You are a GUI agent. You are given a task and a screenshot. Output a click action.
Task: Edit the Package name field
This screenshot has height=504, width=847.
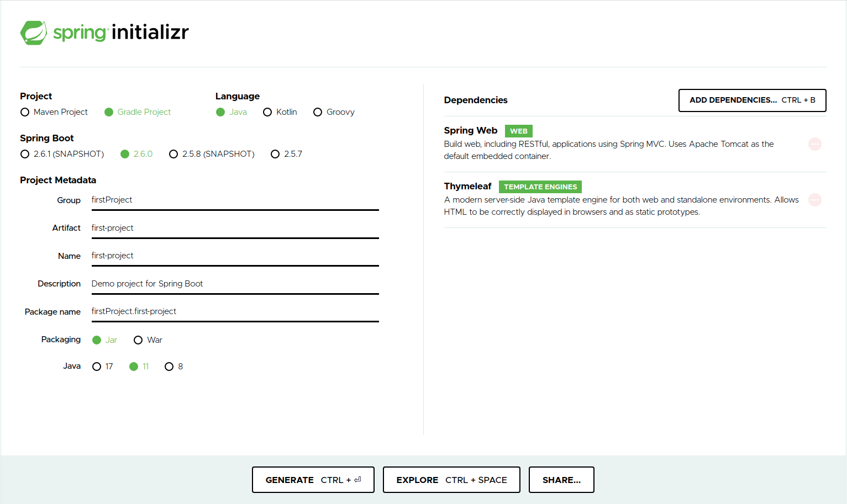[235, 312]
